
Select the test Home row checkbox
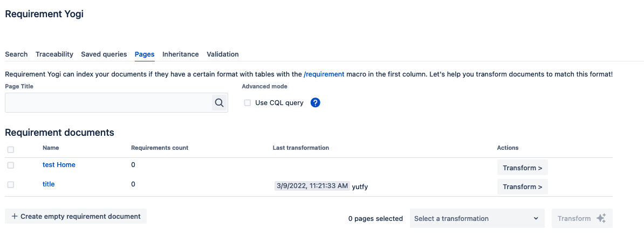click(11, 165)
